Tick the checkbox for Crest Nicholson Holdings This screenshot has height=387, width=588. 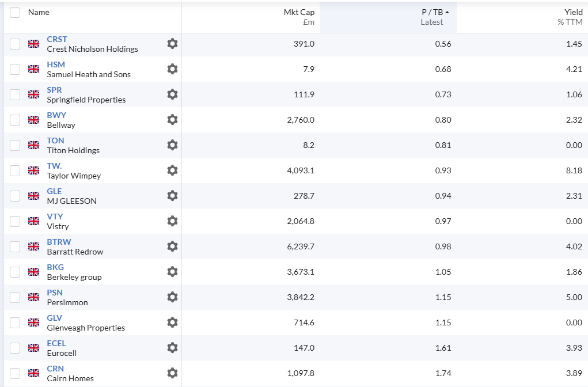(15, 44)
